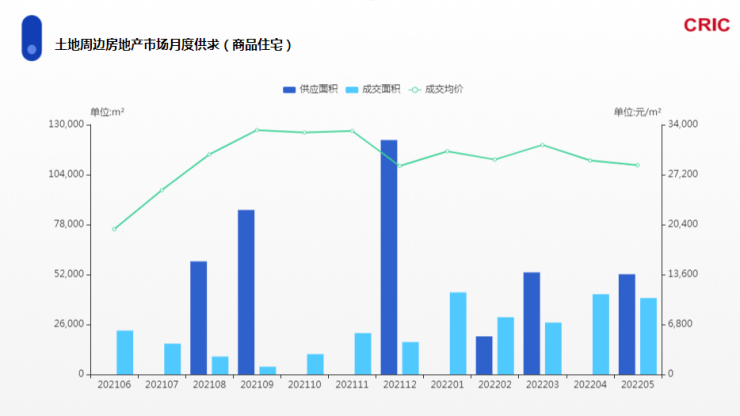
Task: Click the x-axis label 202106
Action: 114,385
